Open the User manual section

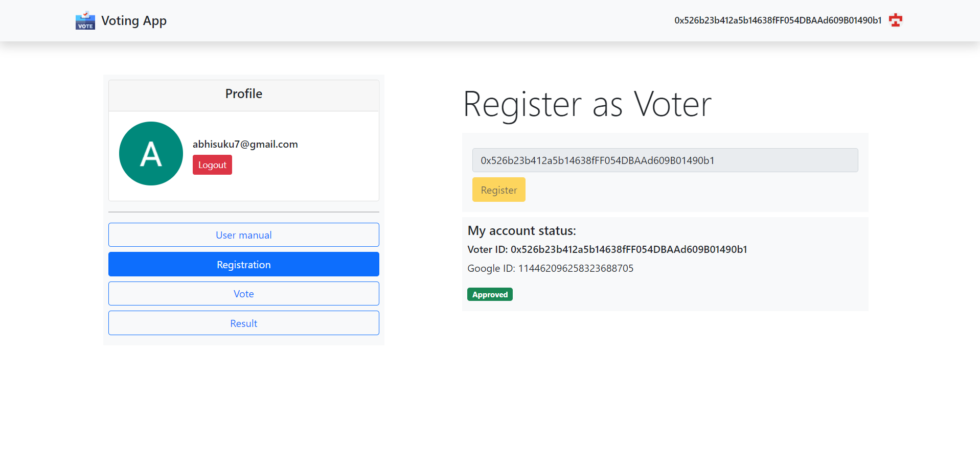click(x=244, y=235)
